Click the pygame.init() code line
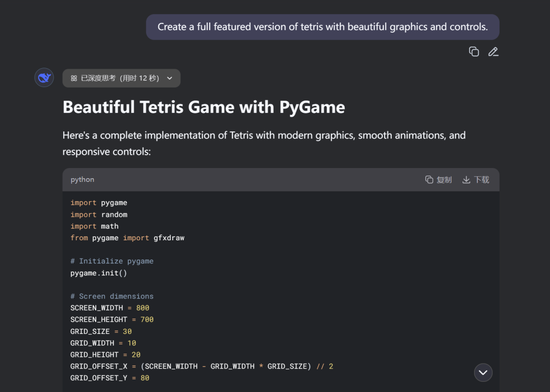550x392 pixels. click(99, 273)
